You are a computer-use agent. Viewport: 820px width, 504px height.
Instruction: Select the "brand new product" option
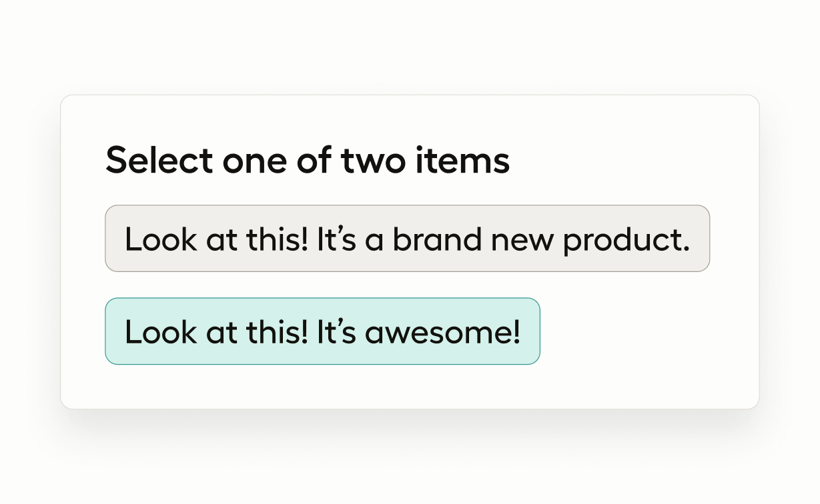(407, 239)
